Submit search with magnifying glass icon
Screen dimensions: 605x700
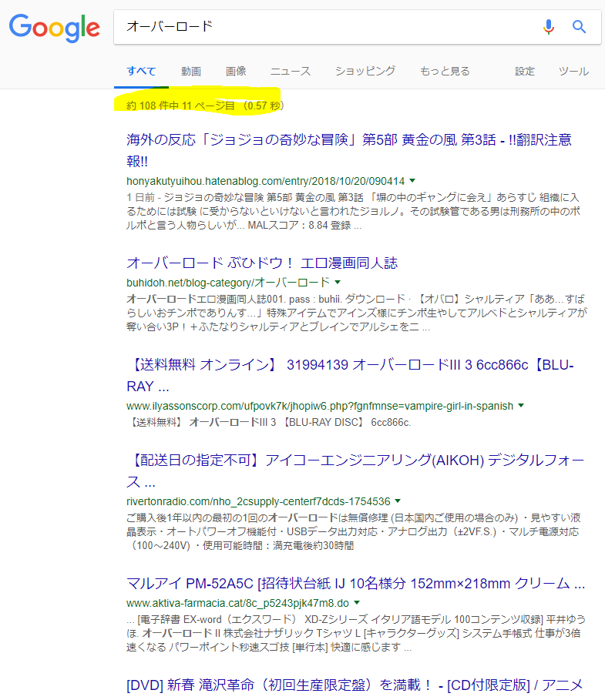coord(579,27)
